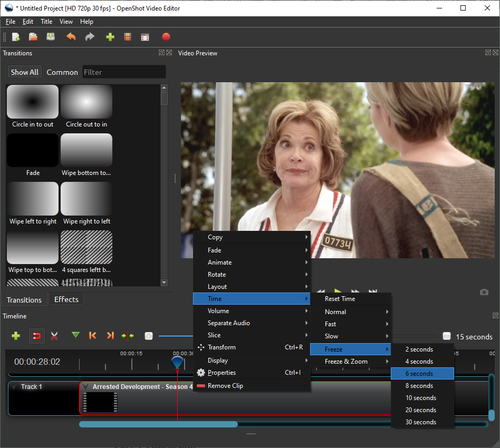Click the New Project toolbar icon
Screen dimensions: 500x448
16,37
